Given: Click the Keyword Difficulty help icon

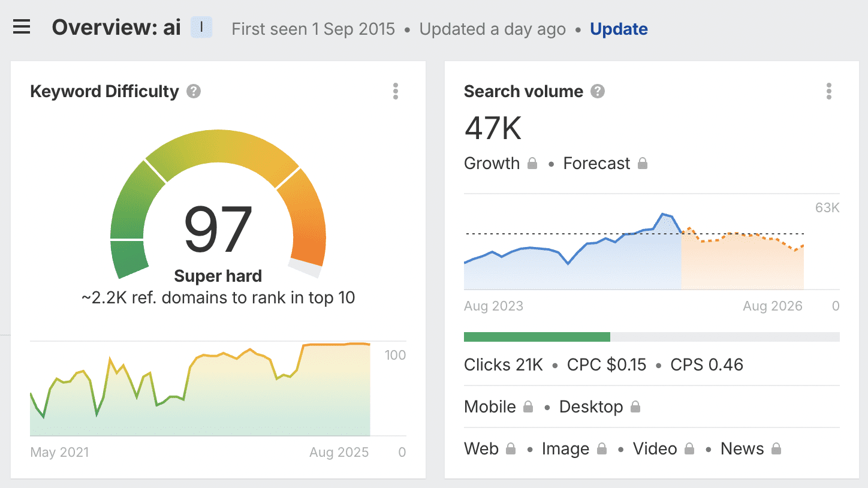Looking at the screenshot, I should [x=193, y=91].
